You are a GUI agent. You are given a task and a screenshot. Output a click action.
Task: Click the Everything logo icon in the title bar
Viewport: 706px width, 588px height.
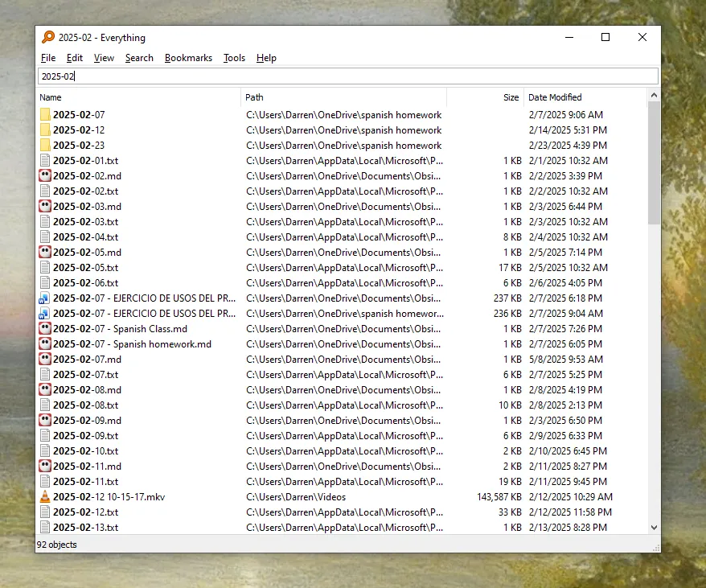click(47, 37)
